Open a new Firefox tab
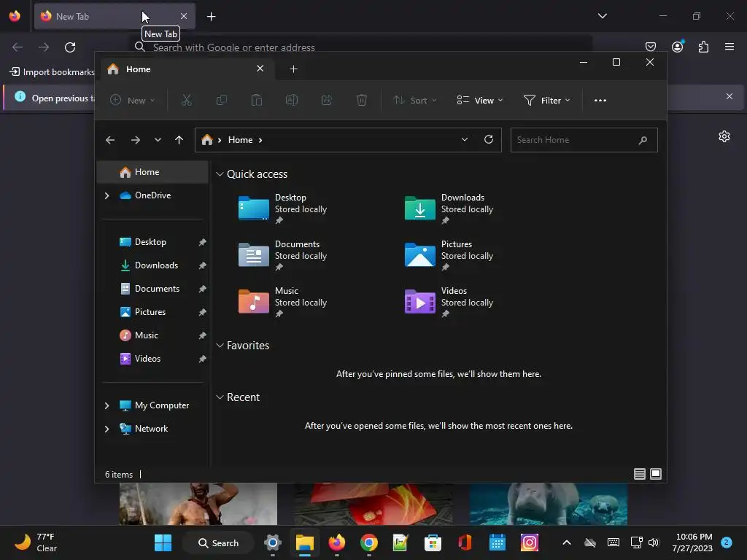 211,17
